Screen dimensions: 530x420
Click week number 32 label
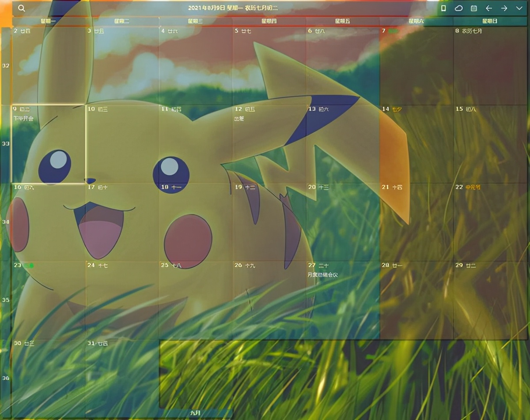pyautogui.click(x=6, y=66)
